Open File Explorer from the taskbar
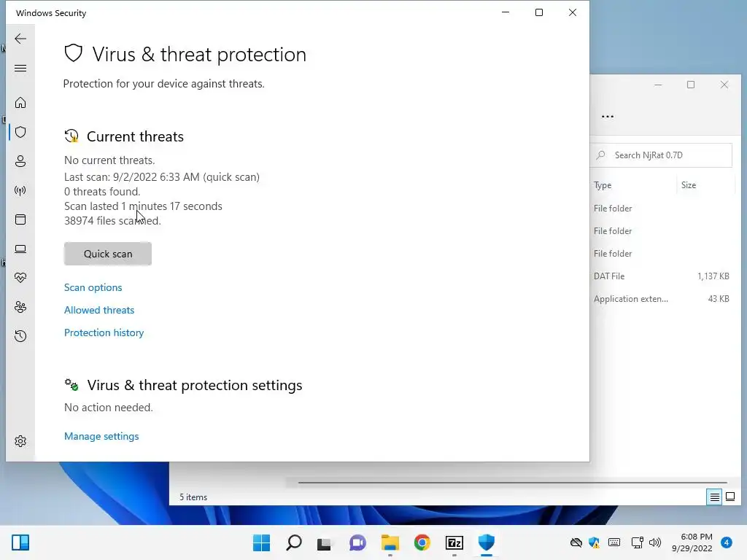 (390, 542)
